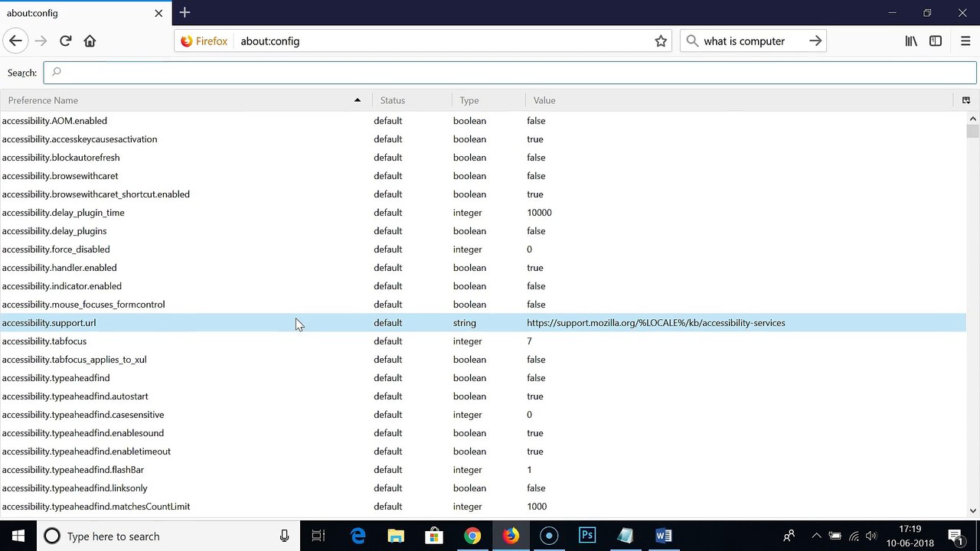Switch to Word in the taskbar
The height and width of the screenshot is (551, 980).
664,536
